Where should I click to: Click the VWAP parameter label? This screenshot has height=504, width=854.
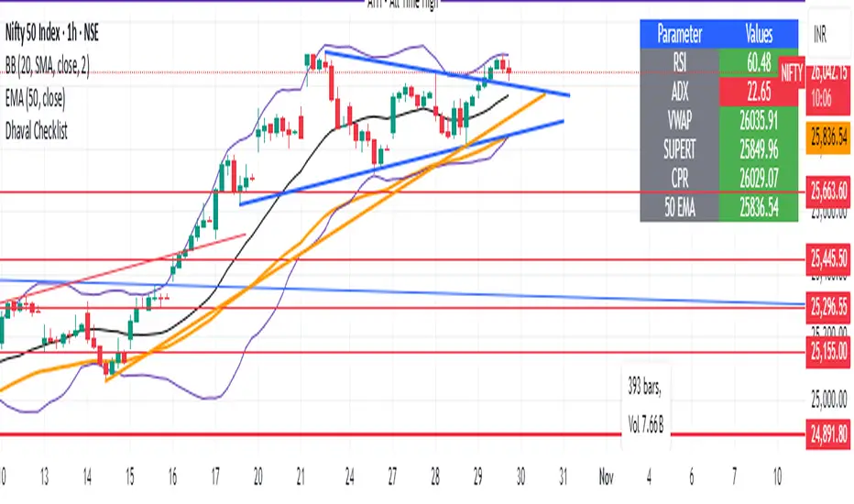click(x=680, y=121)
